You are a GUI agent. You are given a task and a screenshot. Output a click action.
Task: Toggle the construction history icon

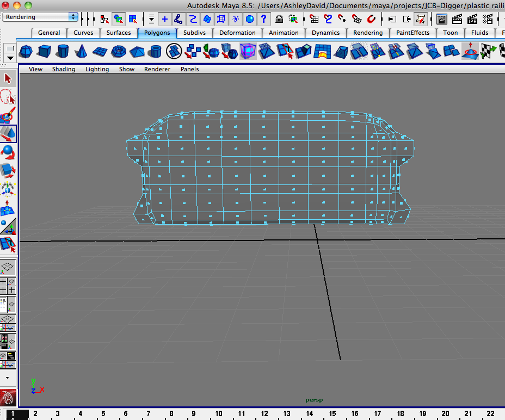pyautogui.click(x=421, y=20)
